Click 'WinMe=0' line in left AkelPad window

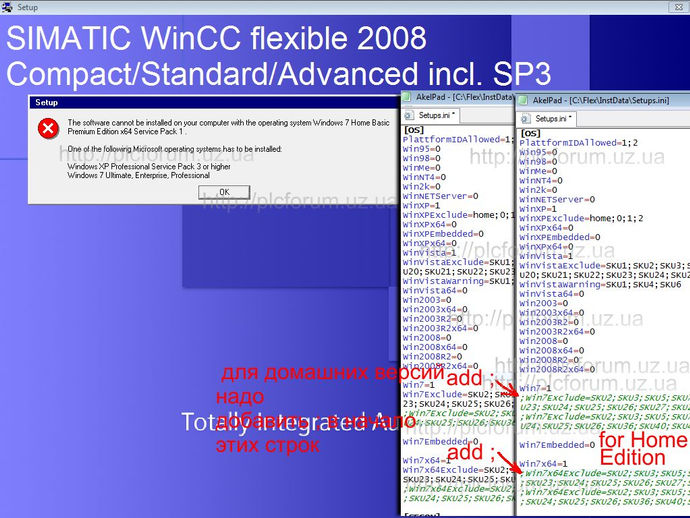422,168
